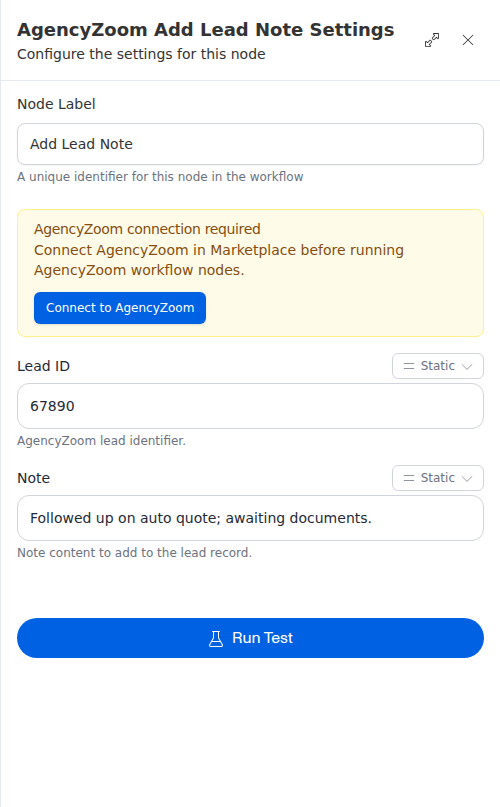Viewport: 500px width, 807px height.
Task: Click 'A unique identifier for this node' hint
Action: [160, 177]
